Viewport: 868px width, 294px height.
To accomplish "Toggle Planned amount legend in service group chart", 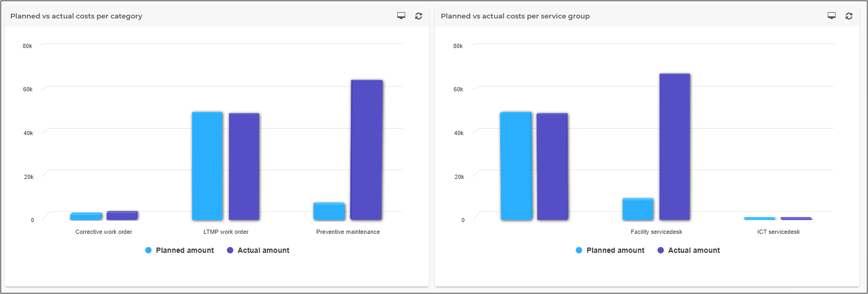I will 610,250.
